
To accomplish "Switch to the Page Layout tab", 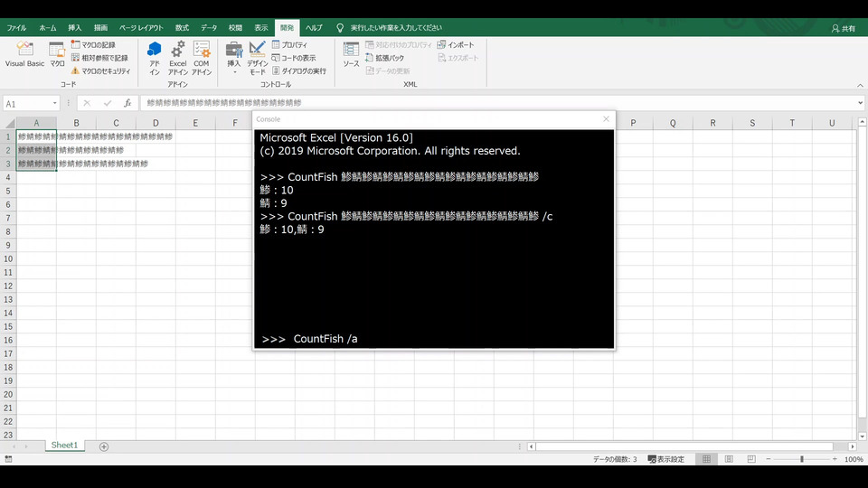I will 141,28.
